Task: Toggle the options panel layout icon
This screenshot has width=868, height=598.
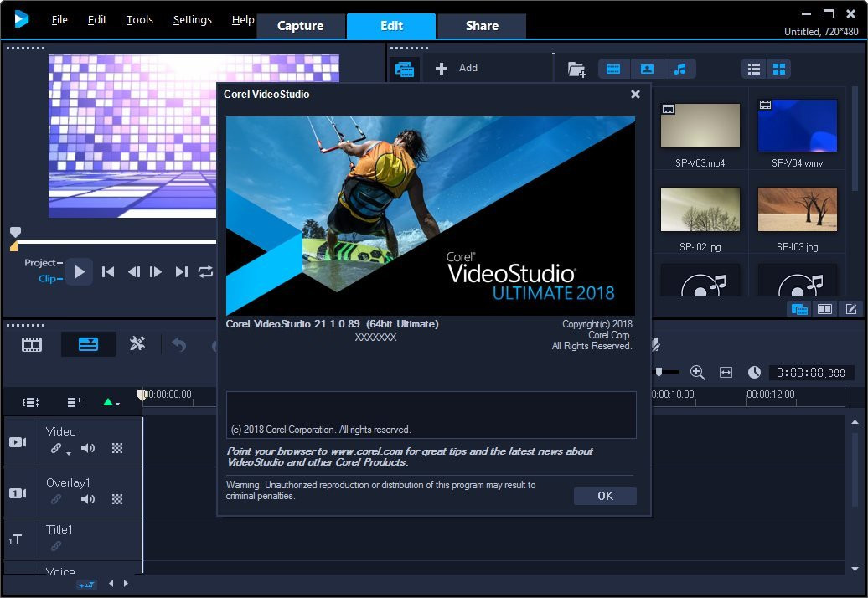Action: [x=824, y=309]
